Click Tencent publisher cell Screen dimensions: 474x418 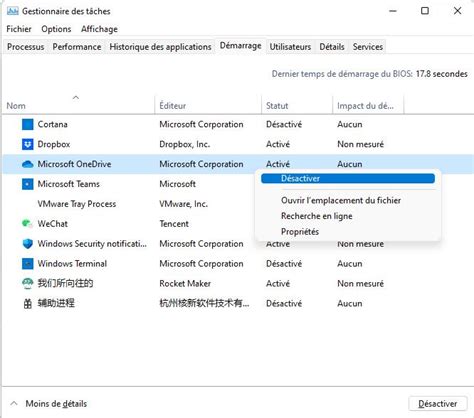[x=174, y=224]
